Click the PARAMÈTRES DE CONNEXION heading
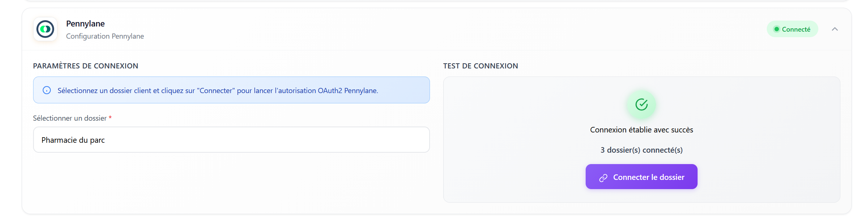The width and height of the screenshot is (868, 220). 85,66
